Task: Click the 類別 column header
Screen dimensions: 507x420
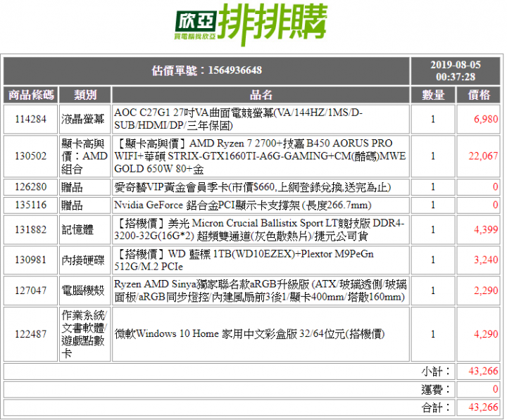Action: click(x=85, y=95)
